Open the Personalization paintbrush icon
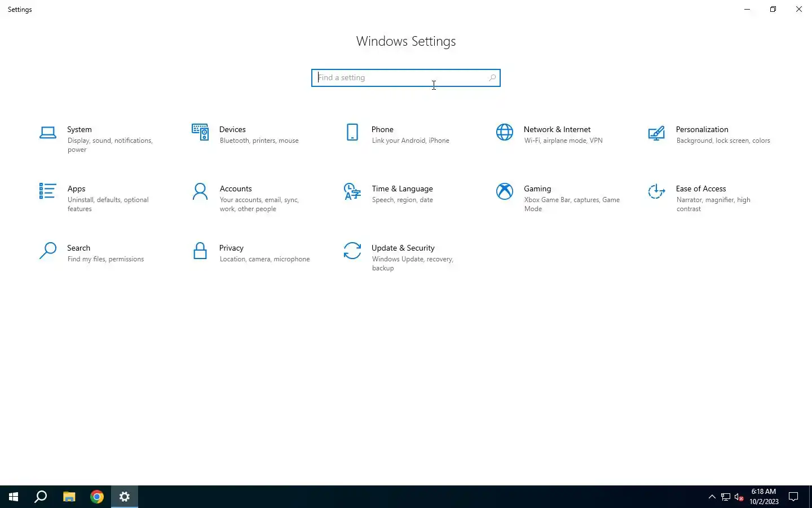 click(x=657, y=133)
